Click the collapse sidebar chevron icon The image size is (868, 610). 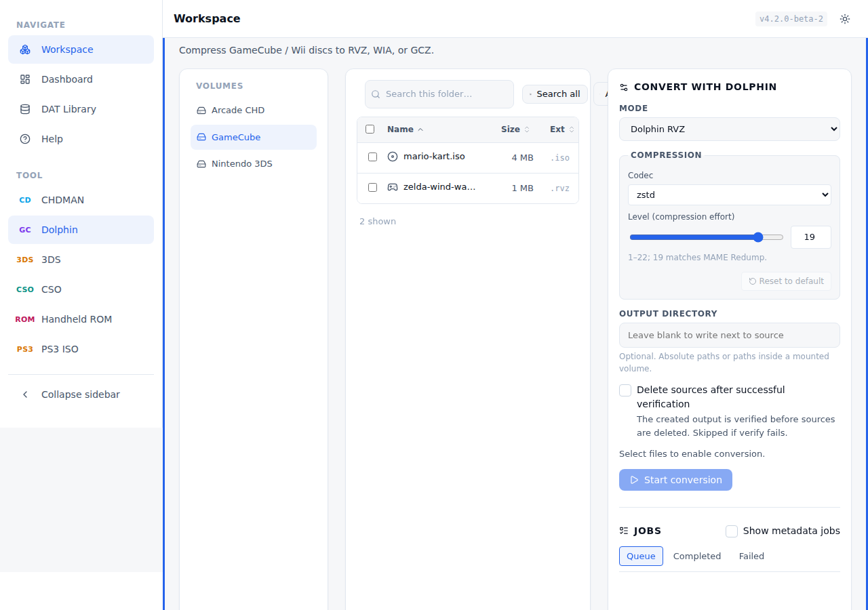(x=25, y=394)
